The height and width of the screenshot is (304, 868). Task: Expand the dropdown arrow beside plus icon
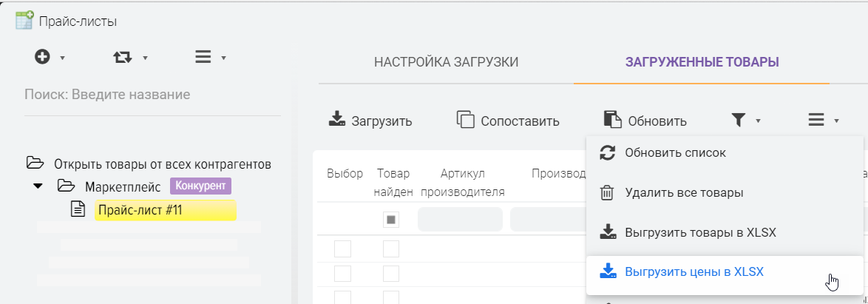(x=63, y=58)
